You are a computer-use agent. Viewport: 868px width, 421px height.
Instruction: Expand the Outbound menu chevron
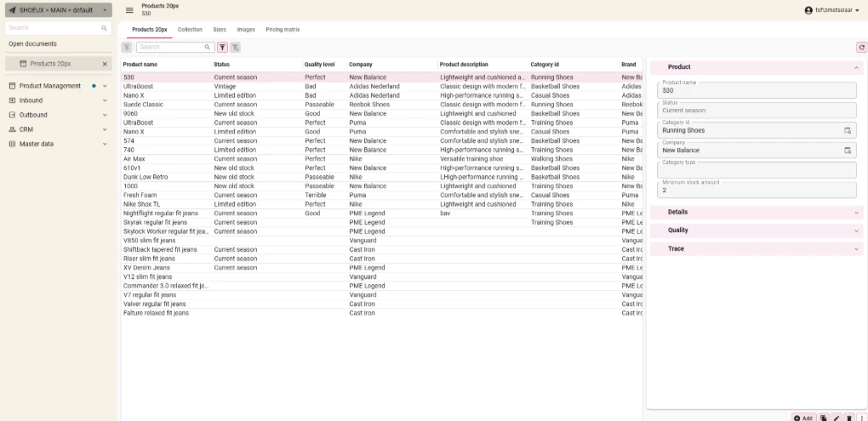pos(105,115)
